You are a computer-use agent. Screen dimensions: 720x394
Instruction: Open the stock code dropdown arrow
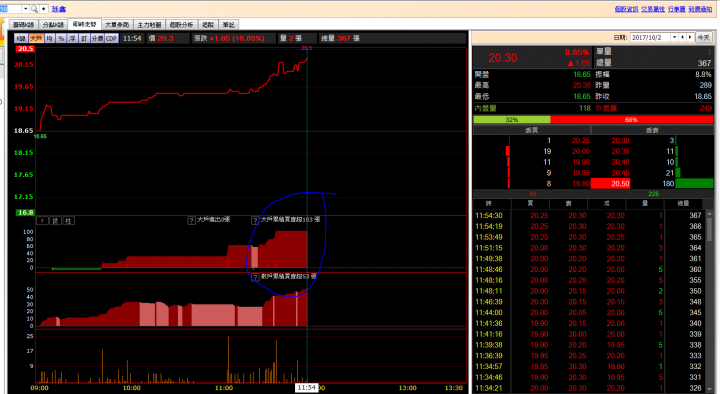click(25, 9)
